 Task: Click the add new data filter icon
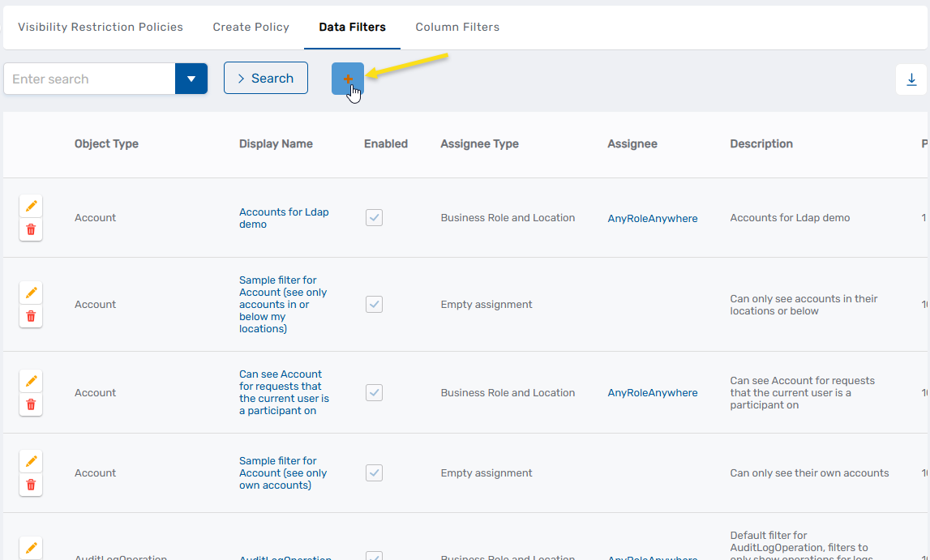(348, 79)
